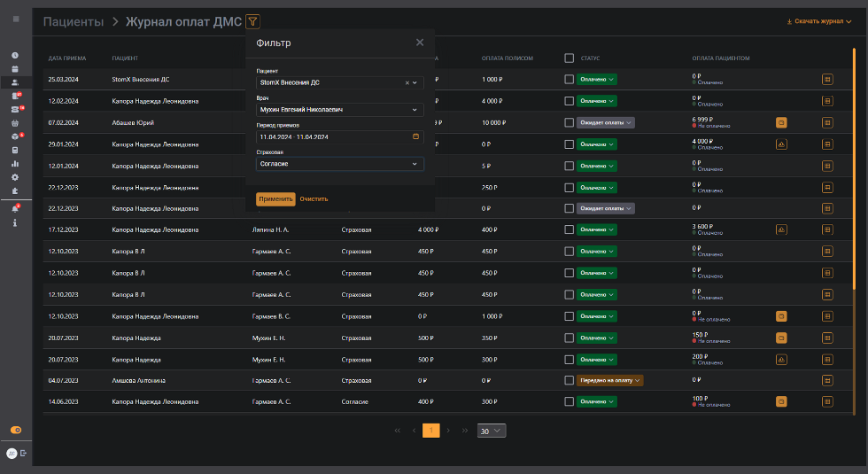
Task: Open the coins icon with red badge
Action: (x=15, y=96)
